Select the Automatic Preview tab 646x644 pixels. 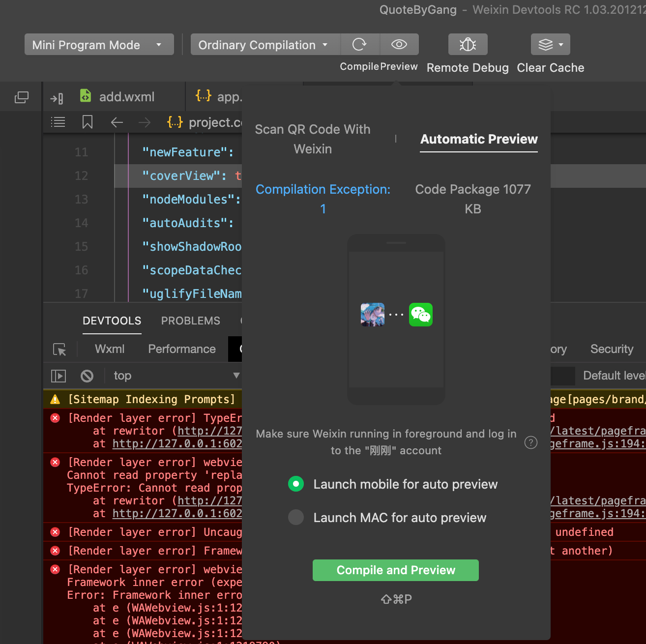[479, 139]
